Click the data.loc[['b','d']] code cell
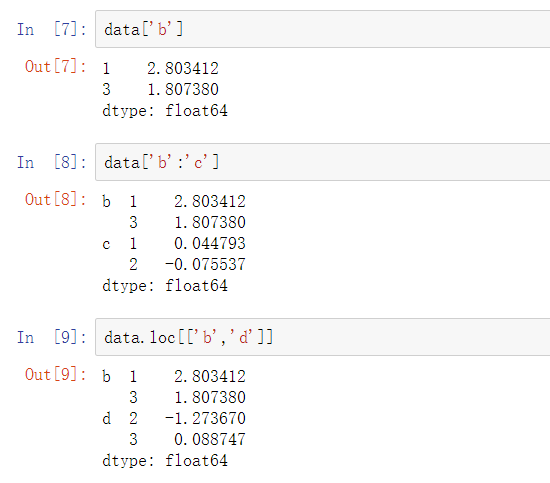The height and width of the screenshot is (483, 550). (x=323, y=337)
